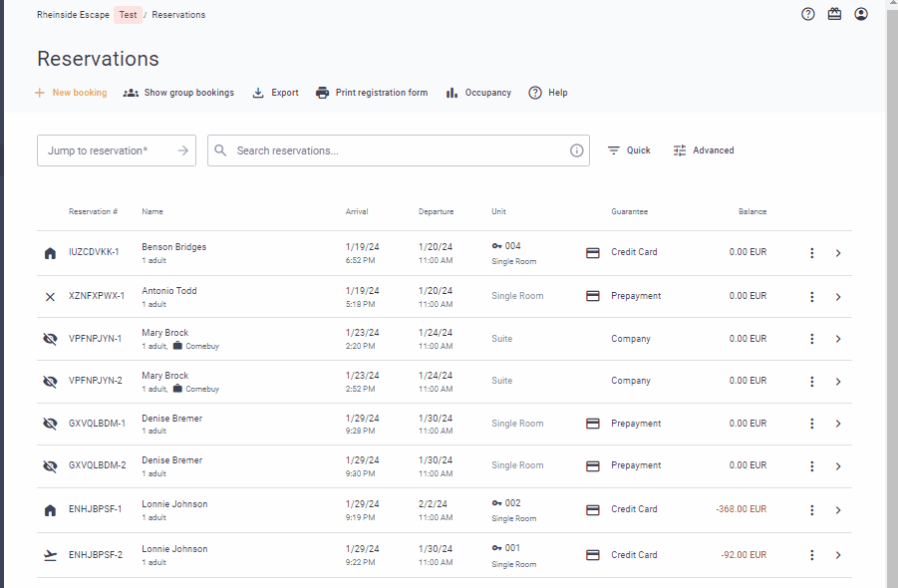Export the reservations list

point(275,93)
